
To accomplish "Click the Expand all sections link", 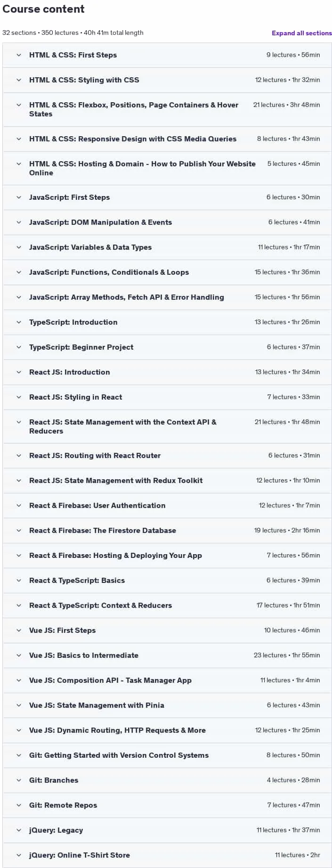I will pyautogui.click(x=301, y=33).
